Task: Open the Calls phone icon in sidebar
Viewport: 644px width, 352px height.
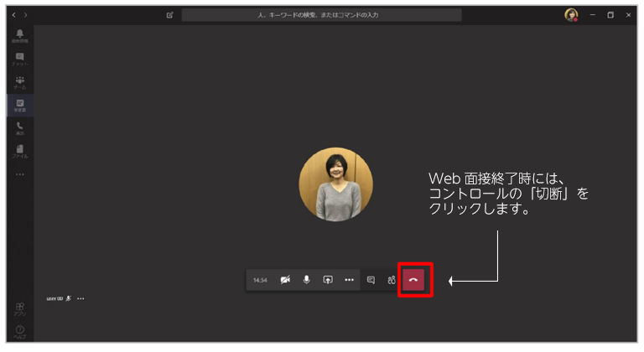Action: click(20, 127)
